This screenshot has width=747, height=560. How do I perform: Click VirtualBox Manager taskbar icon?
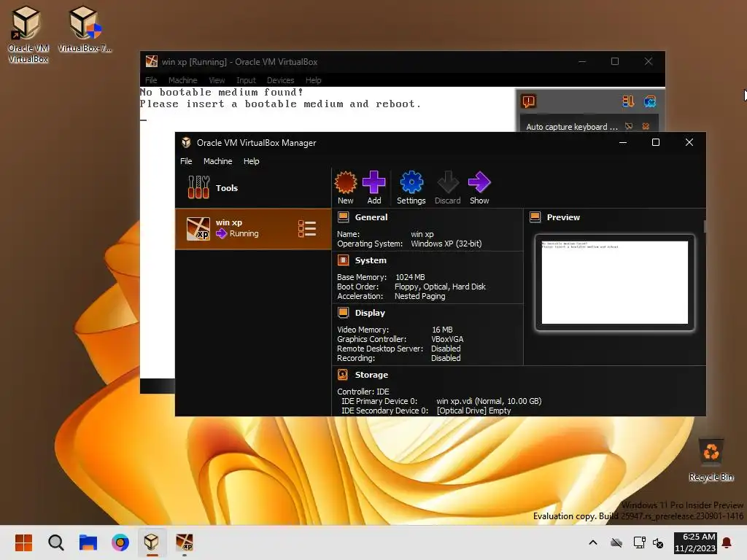tap(152, 542)
